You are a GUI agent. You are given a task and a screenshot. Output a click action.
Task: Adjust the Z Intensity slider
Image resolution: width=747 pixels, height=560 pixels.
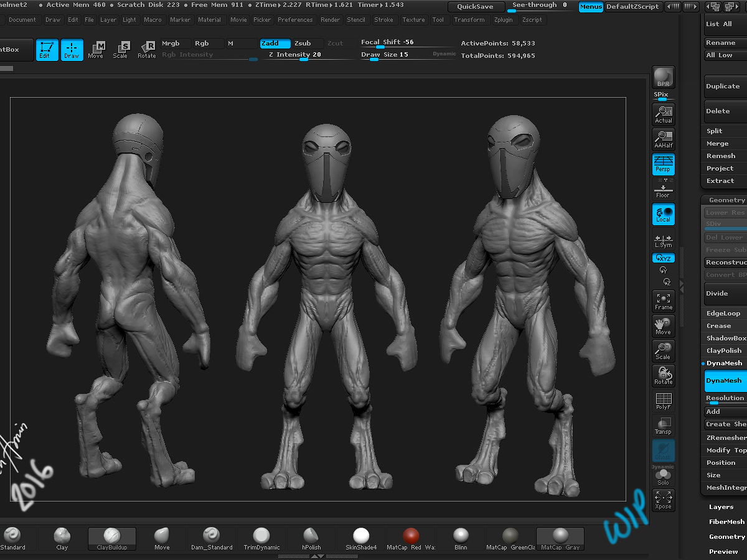click(308, 55)
